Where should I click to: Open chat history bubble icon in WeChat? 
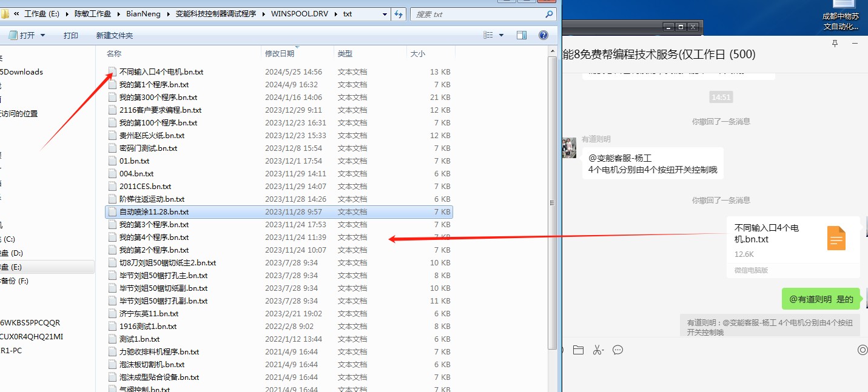(x=618, y=350)
